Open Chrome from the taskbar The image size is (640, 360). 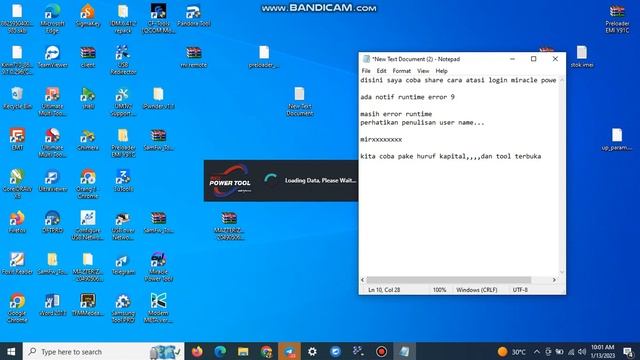click(x=266, y=351)
